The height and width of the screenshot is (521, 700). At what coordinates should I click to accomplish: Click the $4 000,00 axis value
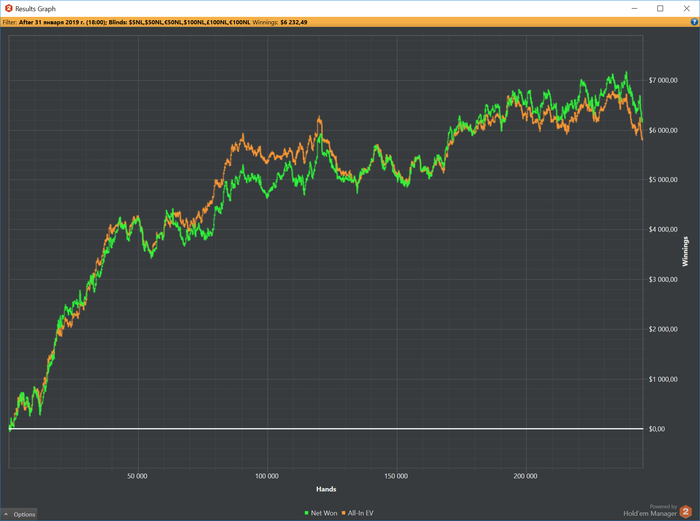[x=663, y=229]
